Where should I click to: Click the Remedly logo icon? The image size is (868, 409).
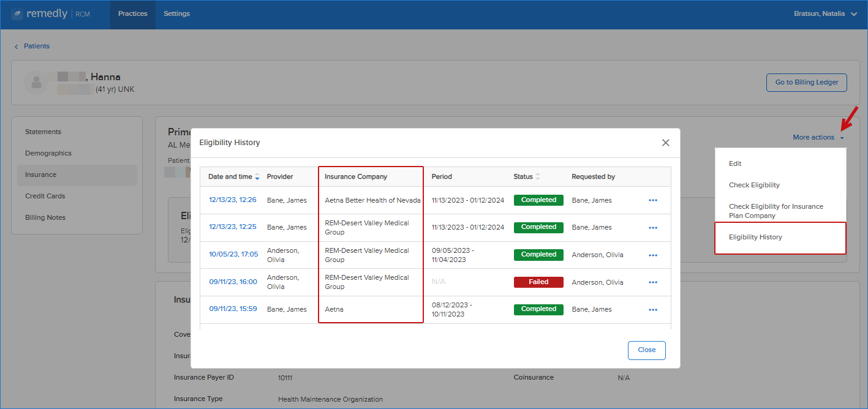click(x=17, y=14)
